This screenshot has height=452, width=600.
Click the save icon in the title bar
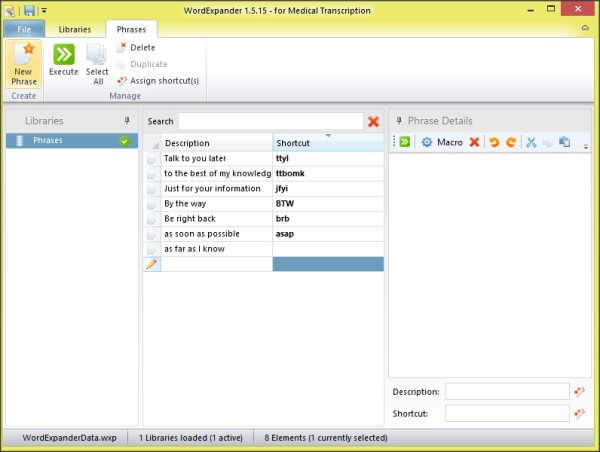tap(29, 10)
